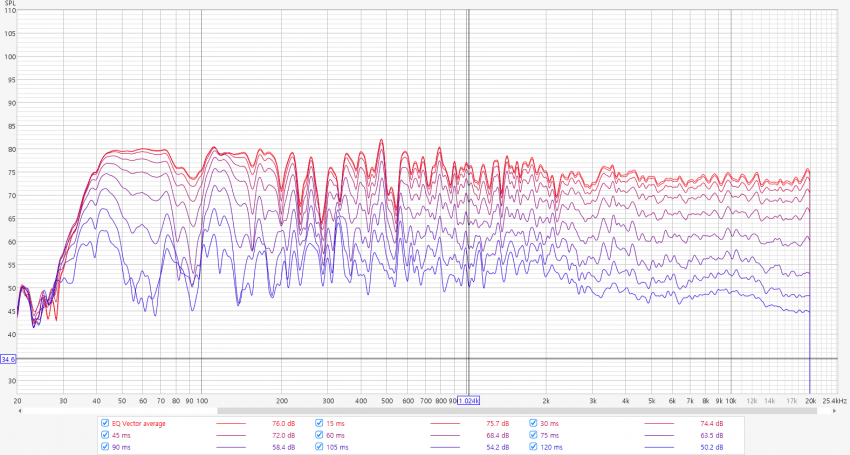Disable the 30 ms trace checkbox

coord(535,423)
